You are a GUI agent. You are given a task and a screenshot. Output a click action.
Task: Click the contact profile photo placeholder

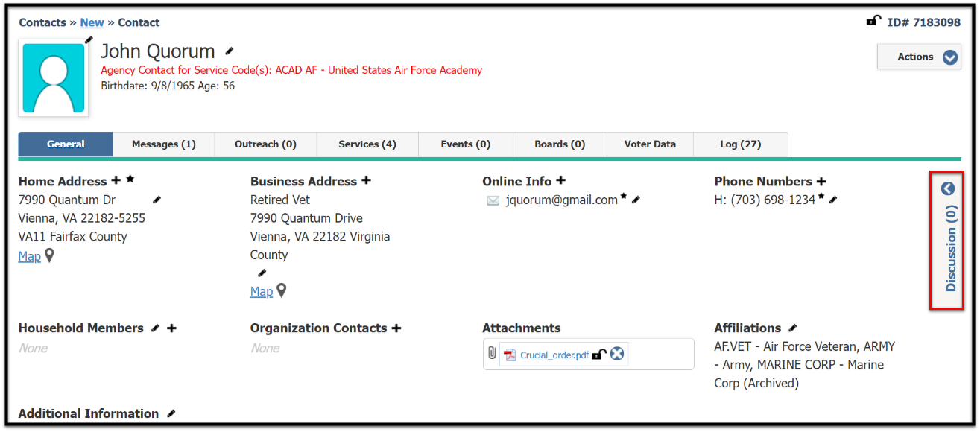point(54,78)
